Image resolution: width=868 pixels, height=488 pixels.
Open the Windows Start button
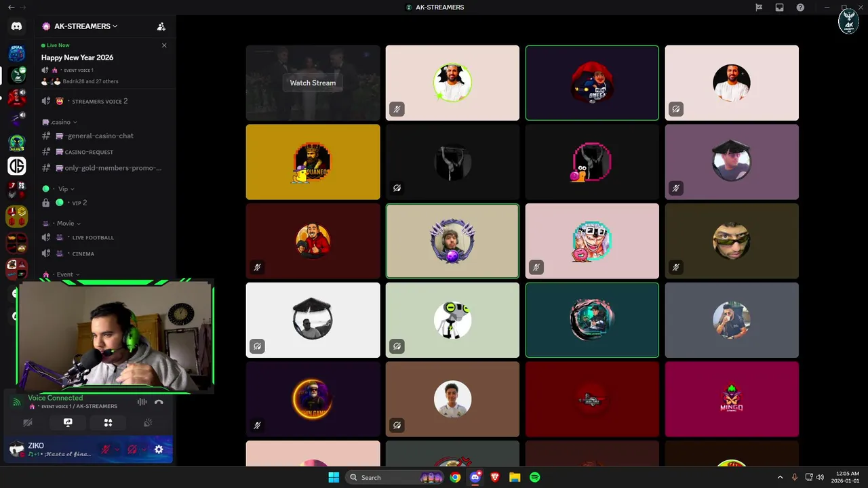334,477
